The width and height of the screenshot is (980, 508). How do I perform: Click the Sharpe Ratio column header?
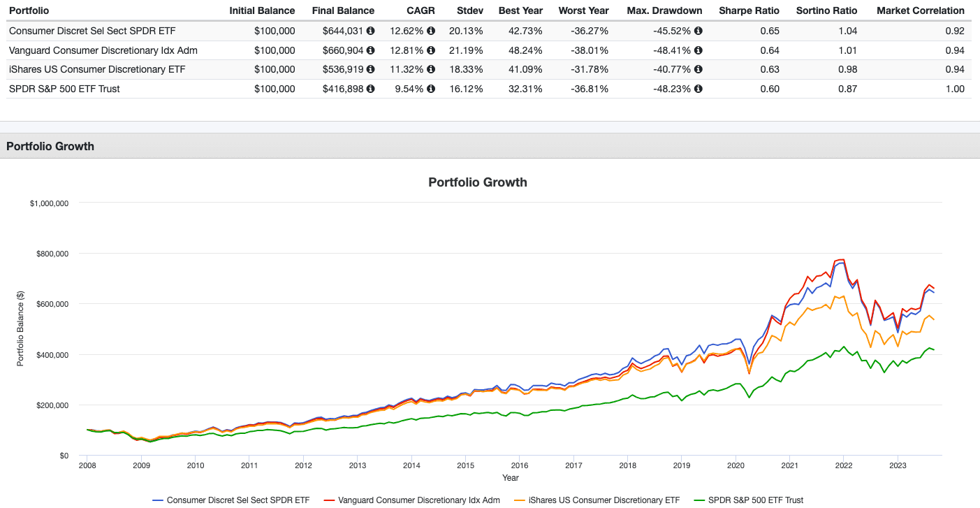[x=749, y=10]
